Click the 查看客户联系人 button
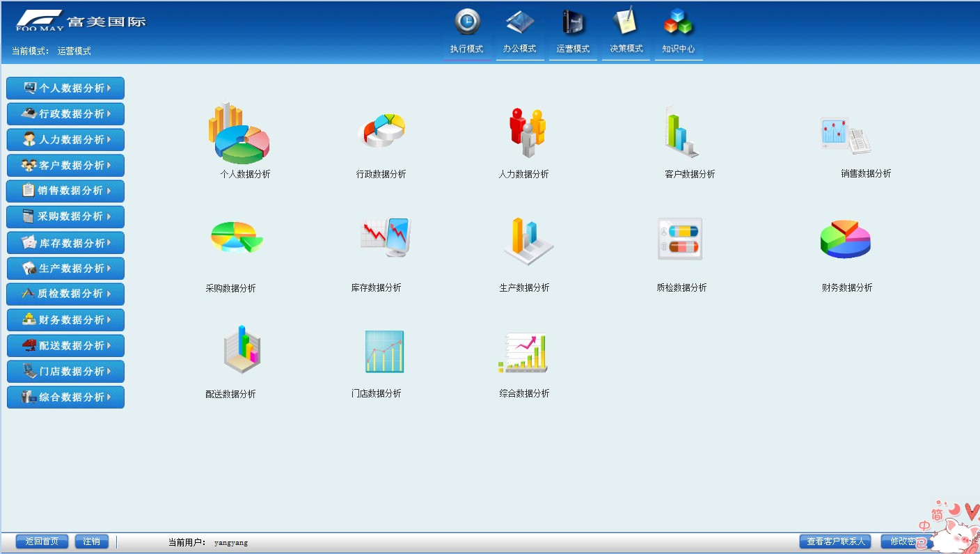980x554 pixels. coord(835,541)
